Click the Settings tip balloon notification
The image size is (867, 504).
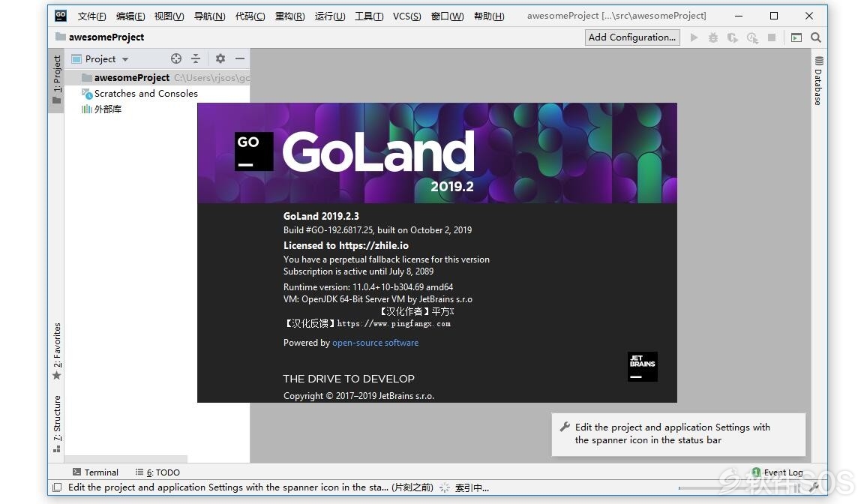click(679, 434)
